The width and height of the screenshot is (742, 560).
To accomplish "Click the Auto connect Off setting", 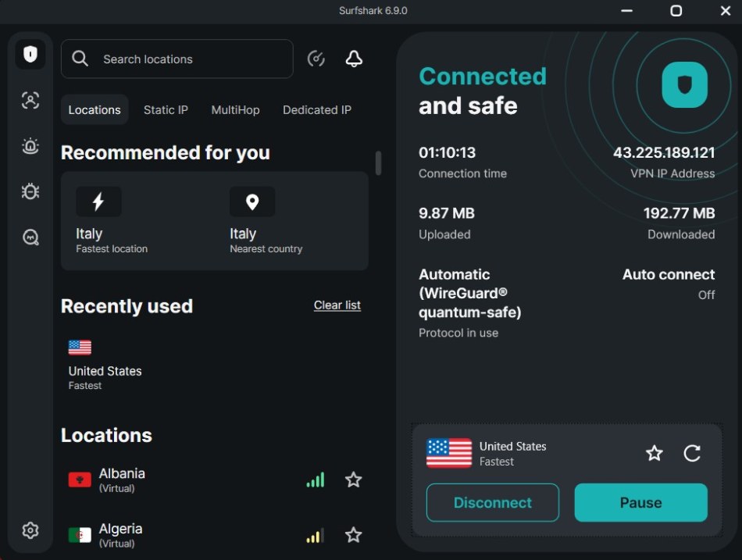I will tap(668, 284).
